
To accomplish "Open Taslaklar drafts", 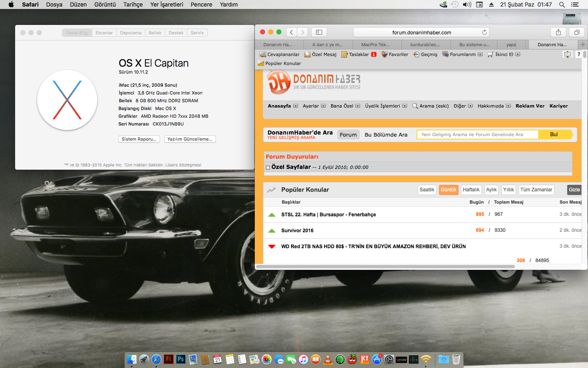I will pyautogui.click(x=359, y=54).
